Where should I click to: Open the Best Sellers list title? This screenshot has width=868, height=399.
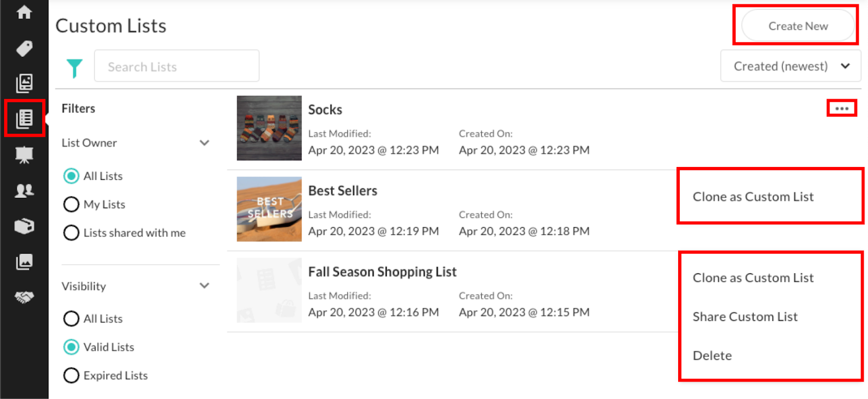342,191
